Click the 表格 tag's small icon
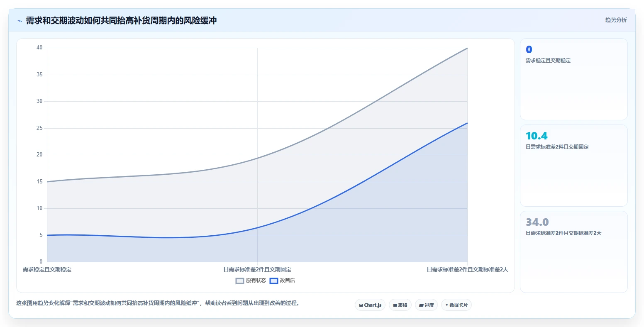Viewport: 644px width, 327px height. pyautogui.click(x=395, y=305)
